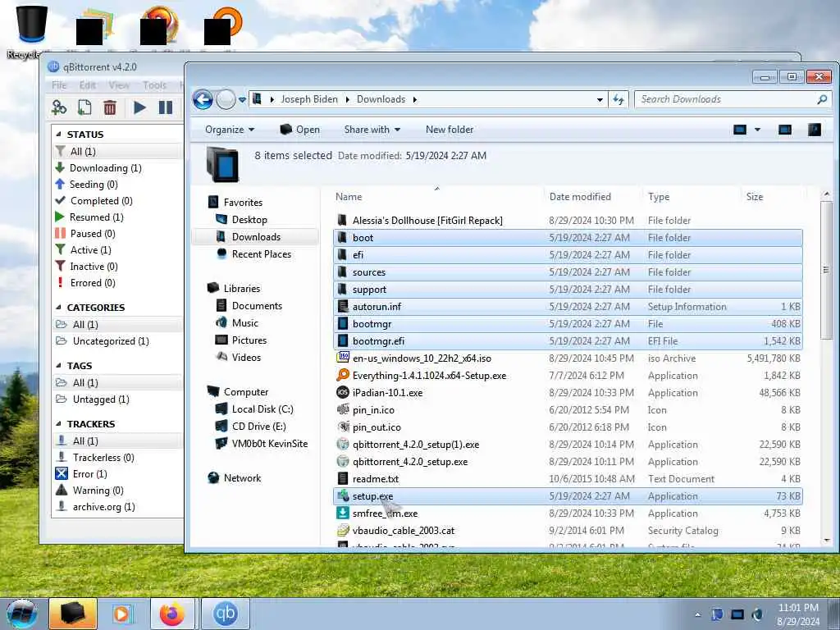Select Active (1) status filter
The height and width of the screenshot is (630, 840).
click(90, 250)
